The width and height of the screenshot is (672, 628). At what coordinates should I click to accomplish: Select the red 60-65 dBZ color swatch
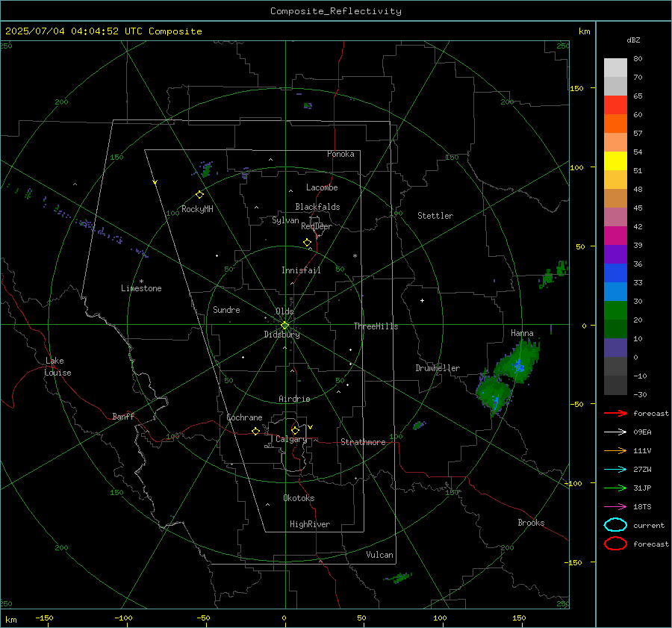pyautogui.click(x=615, y=105)
